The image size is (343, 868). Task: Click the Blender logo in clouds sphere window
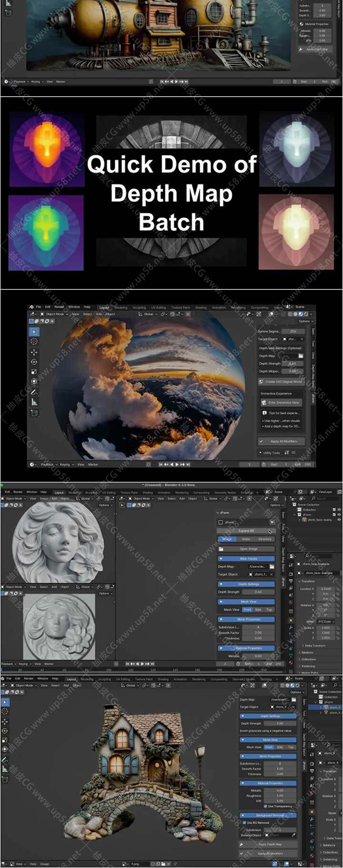(32, 307)
